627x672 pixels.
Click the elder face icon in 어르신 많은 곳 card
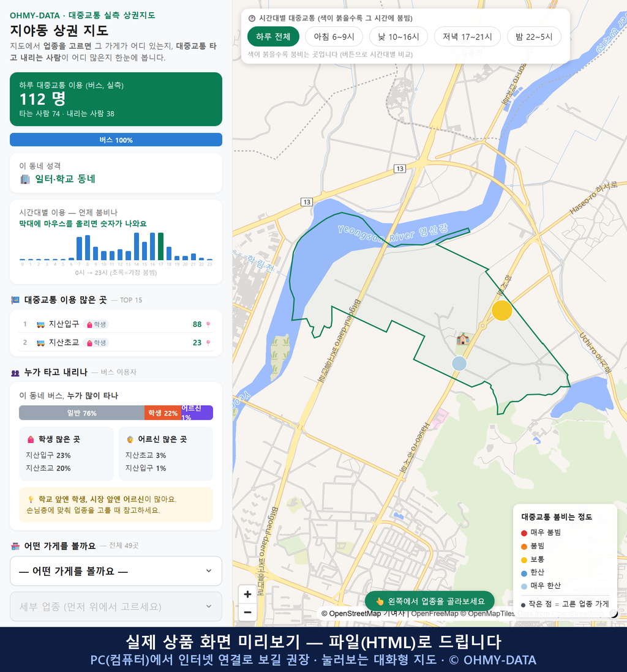[130, 439]
